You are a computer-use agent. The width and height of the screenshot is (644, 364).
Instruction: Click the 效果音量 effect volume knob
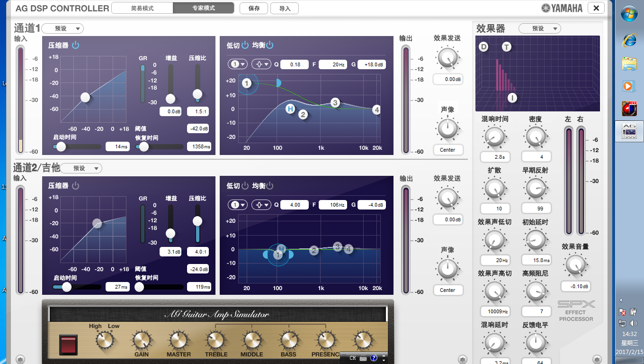click(575, 265)
